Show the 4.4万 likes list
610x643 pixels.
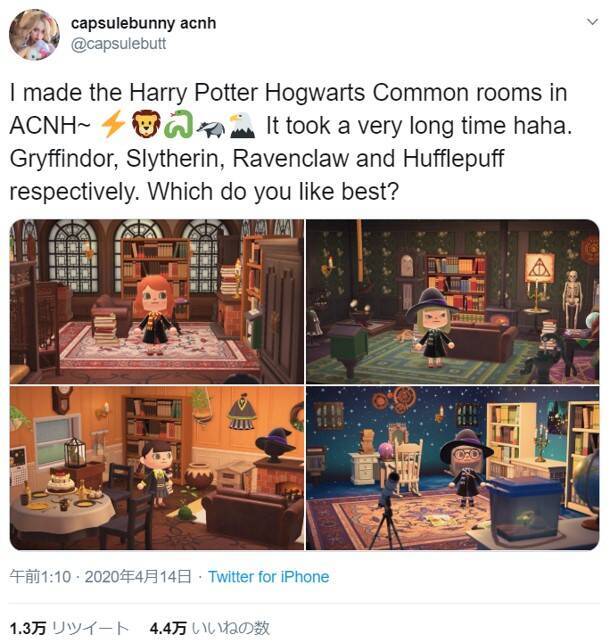(x=209, y=628)
